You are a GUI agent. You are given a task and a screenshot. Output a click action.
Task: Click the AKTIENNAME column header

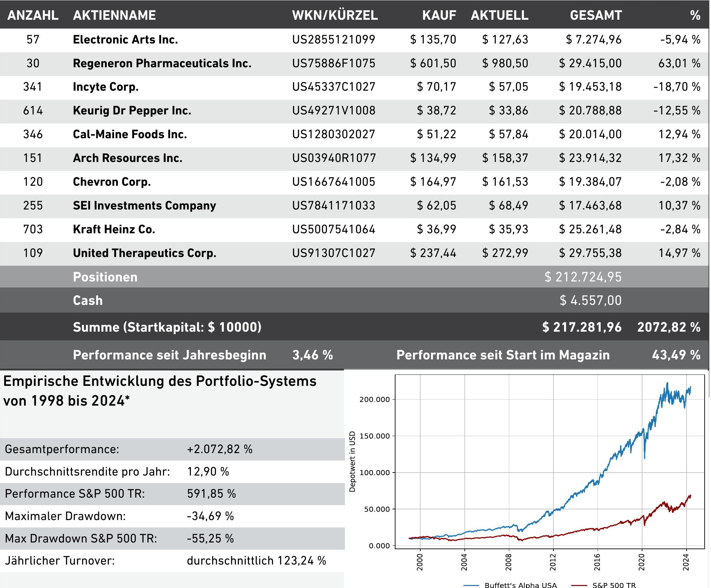click(x=114, y=15)
